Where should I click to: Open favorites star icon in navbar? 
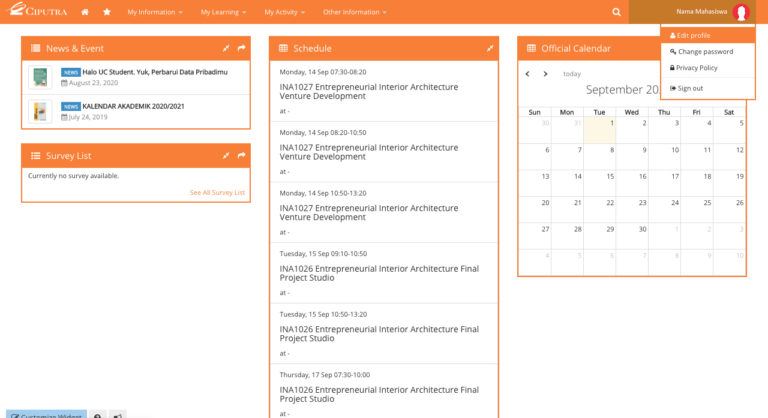point(107,12)
